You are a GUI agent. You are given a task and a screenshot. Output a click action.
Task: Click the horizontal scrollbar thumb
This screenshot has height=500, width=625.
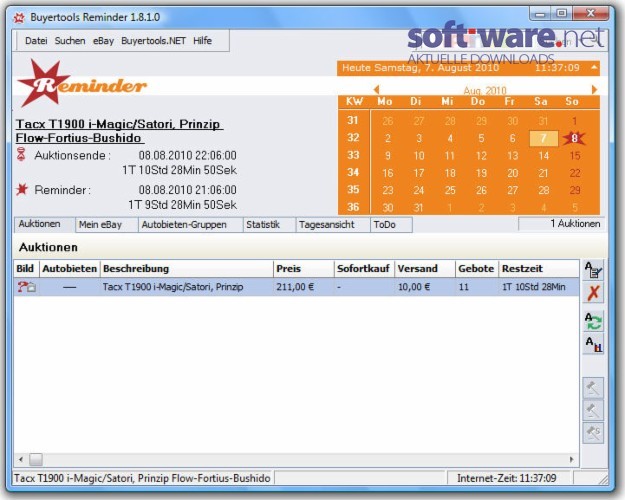click(x=36, y=459)
